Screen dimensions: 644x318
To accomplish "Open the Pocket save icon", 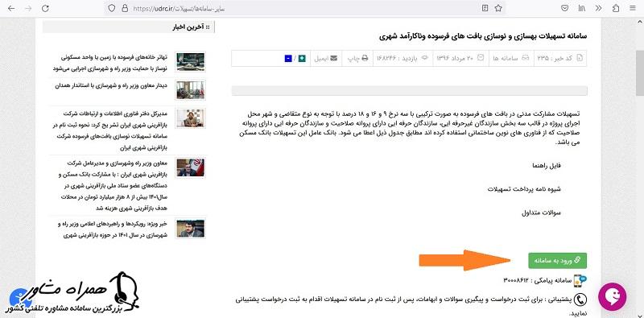I will [565, 8].
